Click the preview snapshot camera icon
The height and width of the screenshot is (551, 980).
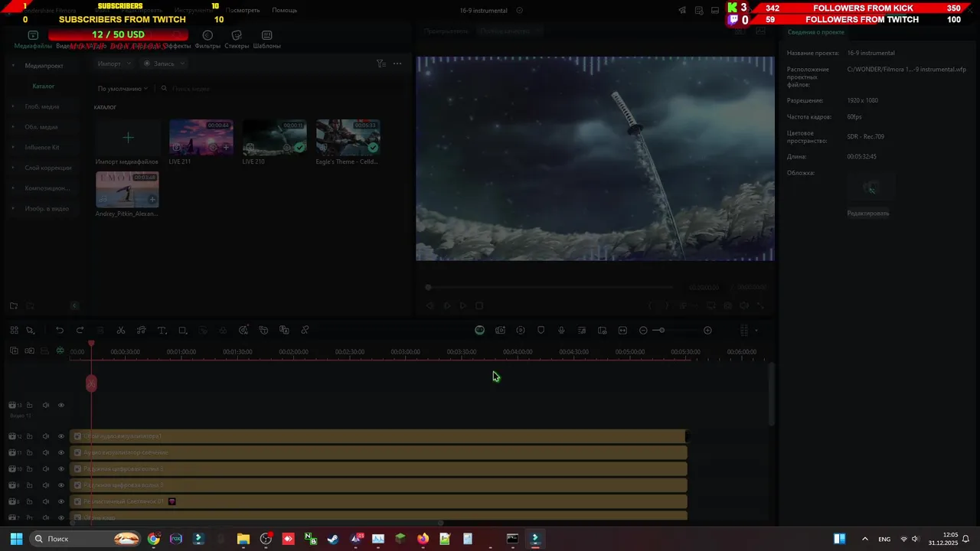click(x=728, y=305)
